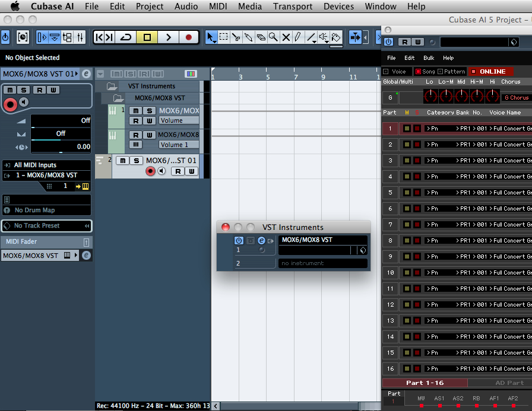Select the Object Selection arrow tool
This screenshot has height=411, width=532.
coord(211,37)
